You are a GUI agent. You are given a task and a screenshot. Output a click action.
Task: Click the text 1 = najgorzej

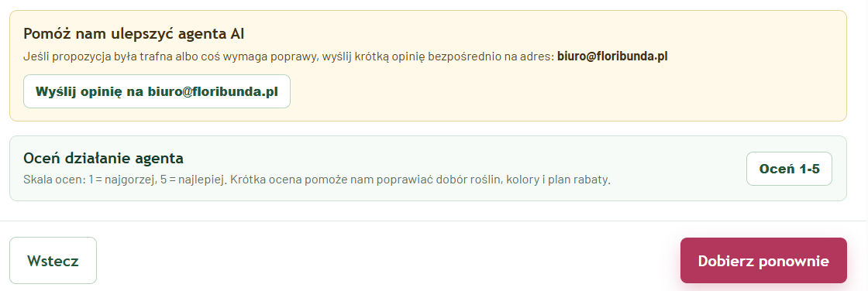coord(120,180)
